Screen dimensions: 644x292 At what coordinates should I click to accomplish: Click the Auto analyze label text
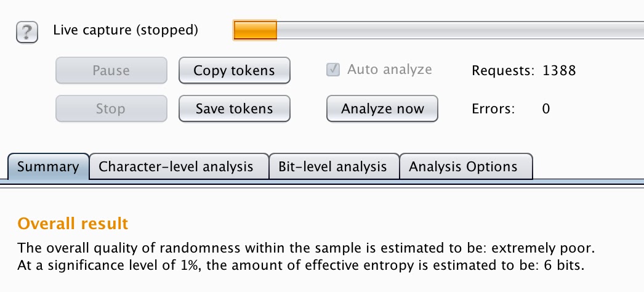click(x=389, y=70)
